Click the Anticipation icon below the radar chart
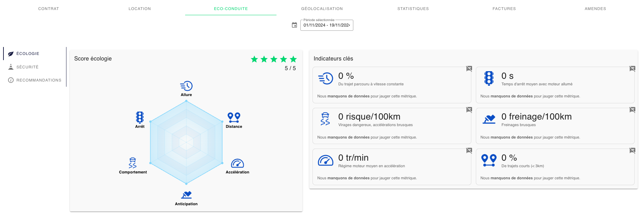Image resolution: width=644 pixels, height=218 pixels. click(x=186, y=195)
